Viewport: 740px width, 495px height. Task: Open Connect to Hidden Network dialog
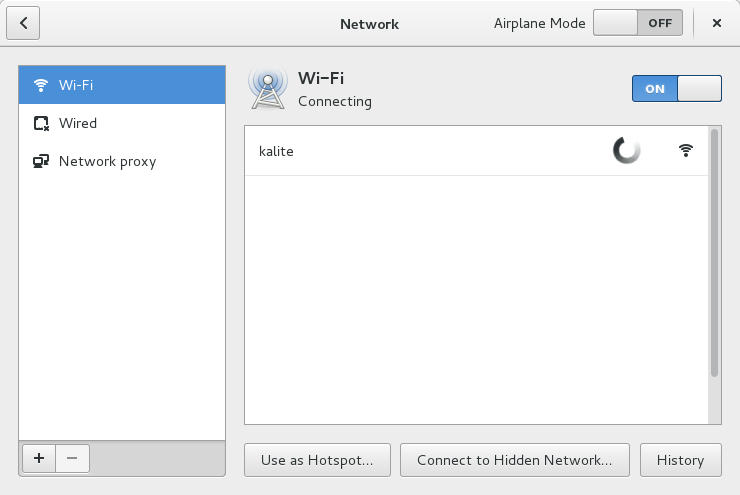click(x=514, y=460)
